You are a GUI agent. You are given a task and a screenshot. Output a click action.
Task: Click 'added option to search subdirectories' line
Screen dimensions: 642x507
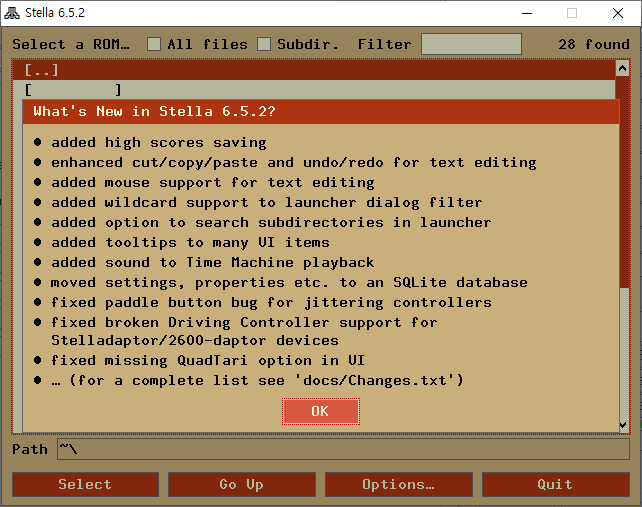pos(271,222)
